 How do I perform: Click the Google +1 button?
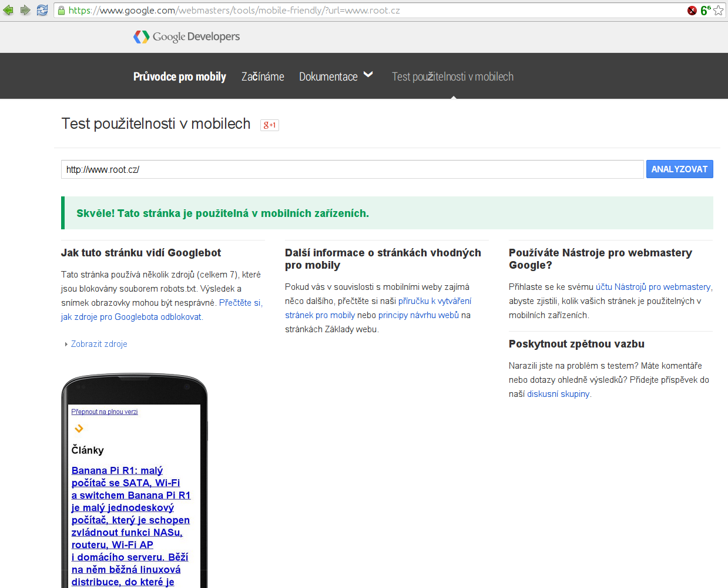point(270,125)
